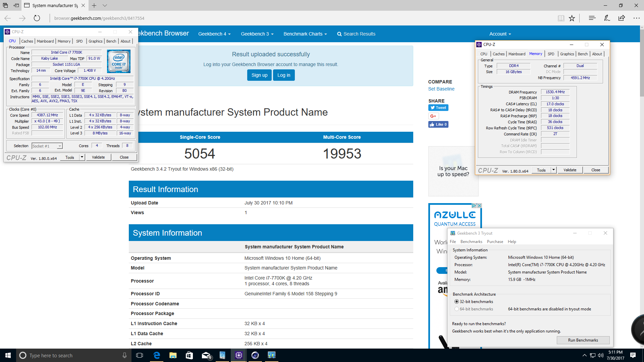Viewport: 644px width, 362px height.
Task: Open Microsoft Edge from the taskbar
Action: pyautogui.click(x=157, y=355)
